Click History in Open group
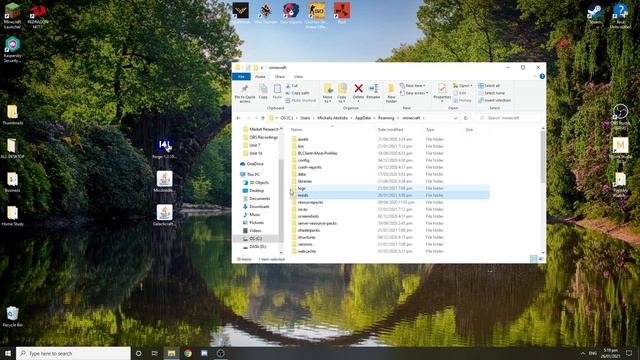This screenshot has width=640, height=360. [x=463, y=100]
